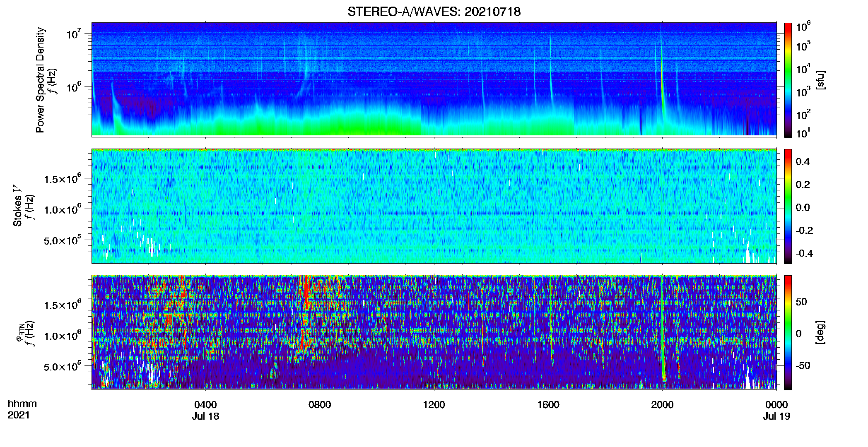
Task: Click the [deg] units label
Action: coord(820,332)
